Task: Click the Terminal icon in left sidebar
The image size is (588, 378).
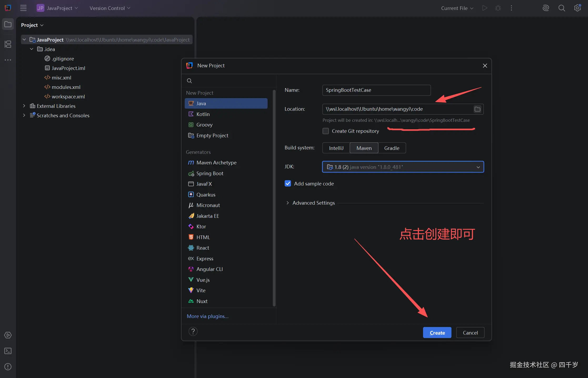Action: [x=8, y=351]
